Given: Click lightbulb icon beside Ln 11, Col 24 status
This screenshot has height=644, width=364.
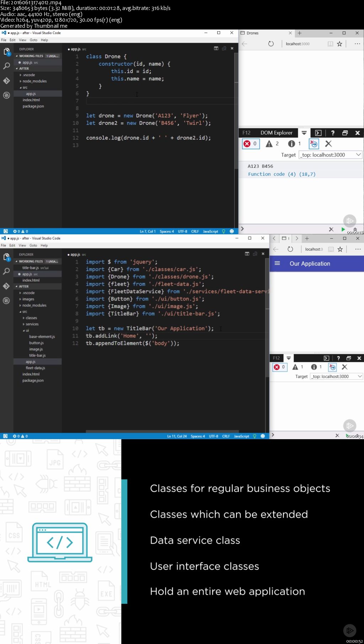Looking at the screenshot, I should click(x=255, y=436).
